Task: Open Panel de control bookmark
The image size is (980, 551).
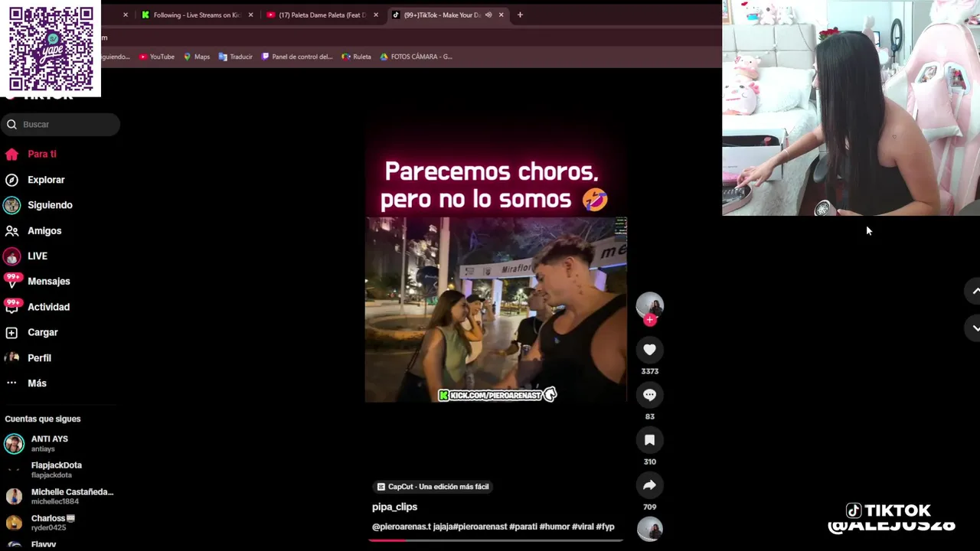Action: click(297, 57)
